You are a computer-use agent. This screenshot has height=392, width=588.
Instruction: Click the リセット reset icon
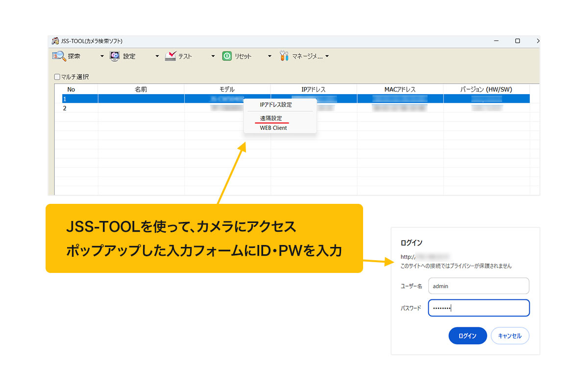click(x=226, y=56)
